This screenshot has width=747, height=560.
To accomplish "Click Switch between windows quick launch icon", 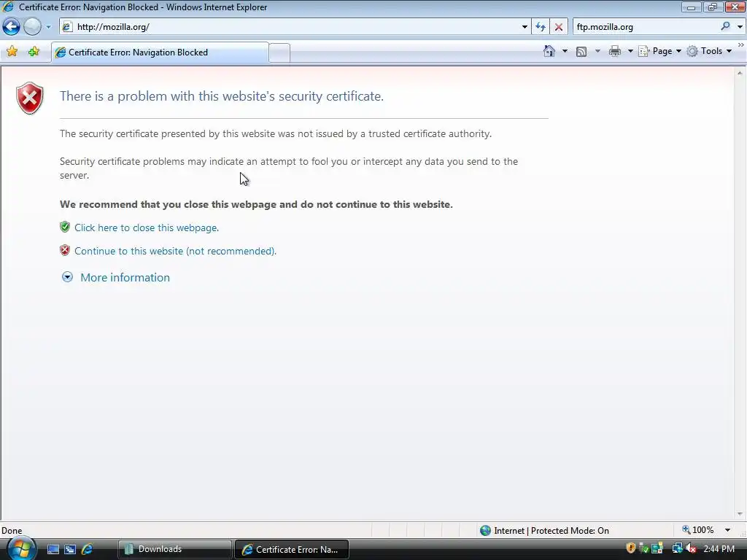I will point(70,550).
